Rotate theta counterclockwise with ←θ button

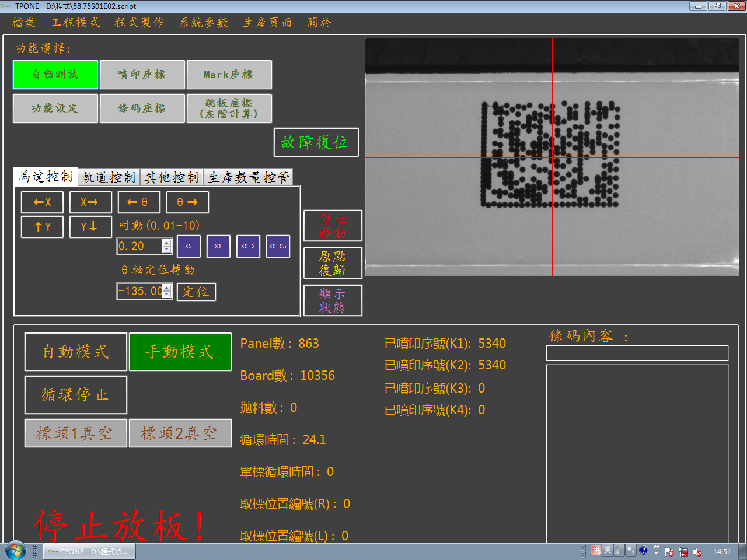[139, 202]
